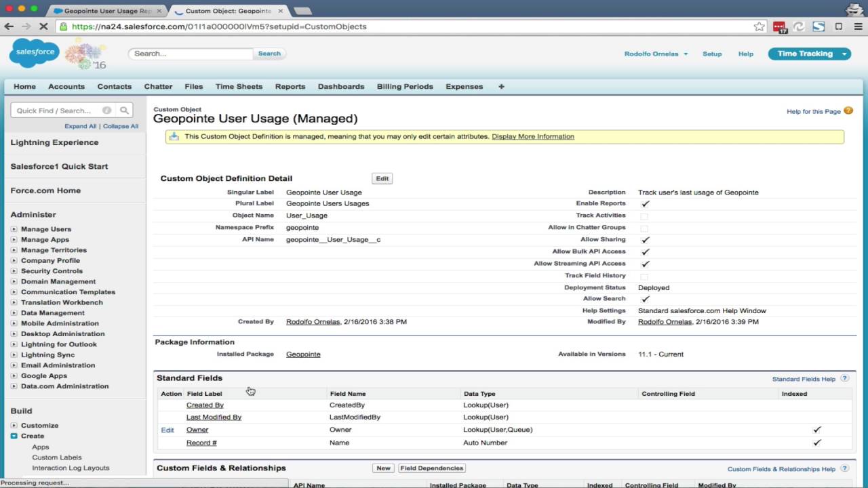Click the browser forward arrow
868x488 pixels.
click(26, 26)
